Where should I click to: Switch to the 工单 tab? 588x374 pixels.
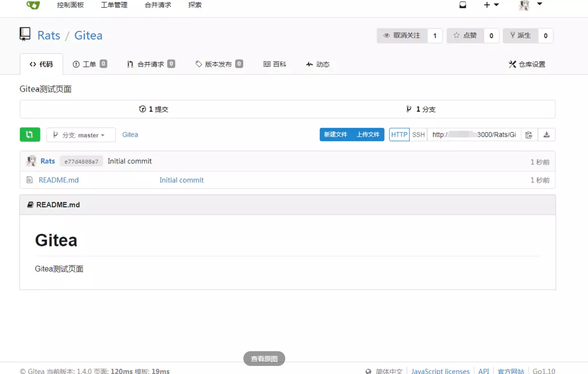89,64
